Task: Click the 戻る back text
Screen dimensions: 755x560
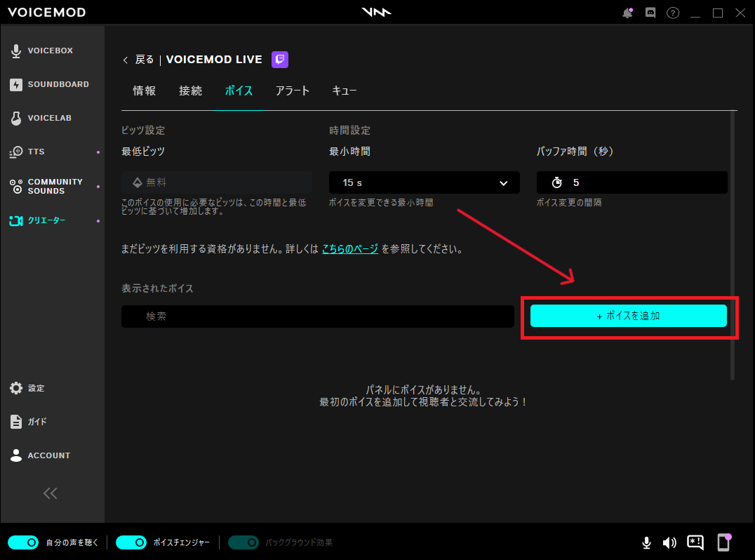Action: click(x=145, y=60)
